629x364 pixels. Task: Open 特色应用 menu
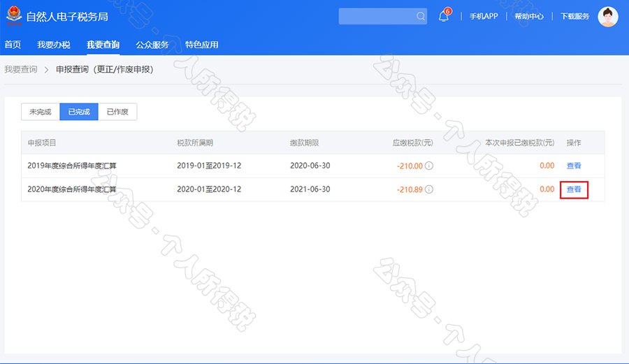coord(201,45)
